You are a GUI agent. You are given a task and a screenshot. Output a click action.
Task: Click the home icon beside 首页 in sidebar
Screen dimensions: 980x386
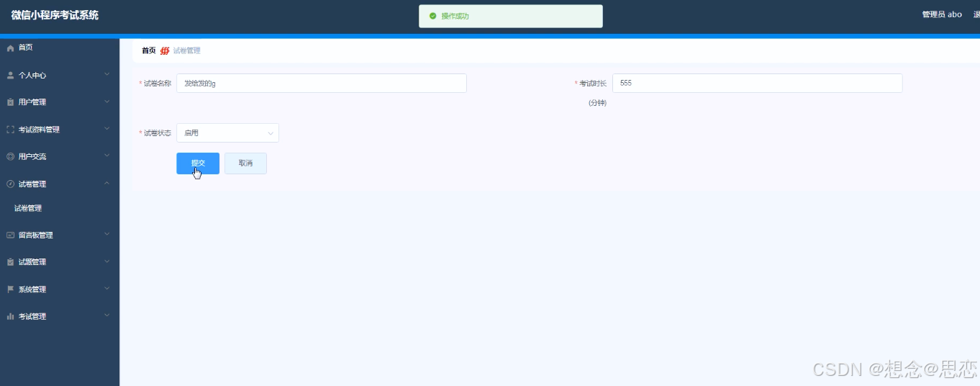click(x=10, y=48)
